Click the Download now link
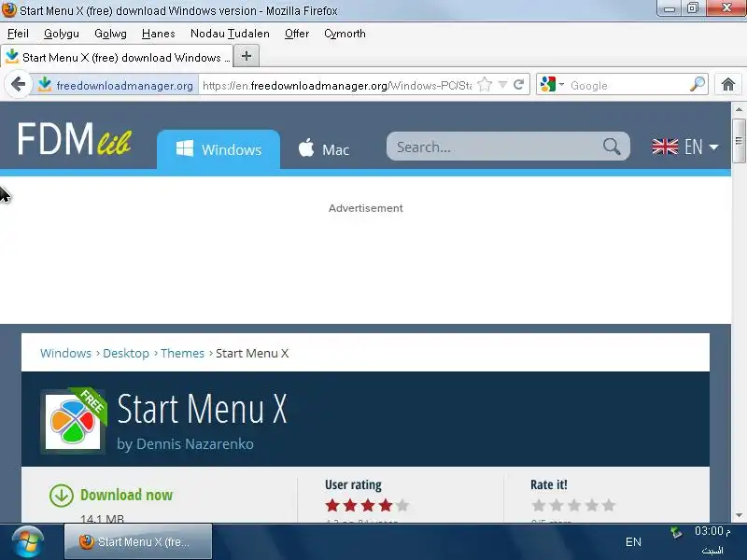Viewport: 747px width, 560px height. pos(126,495)
